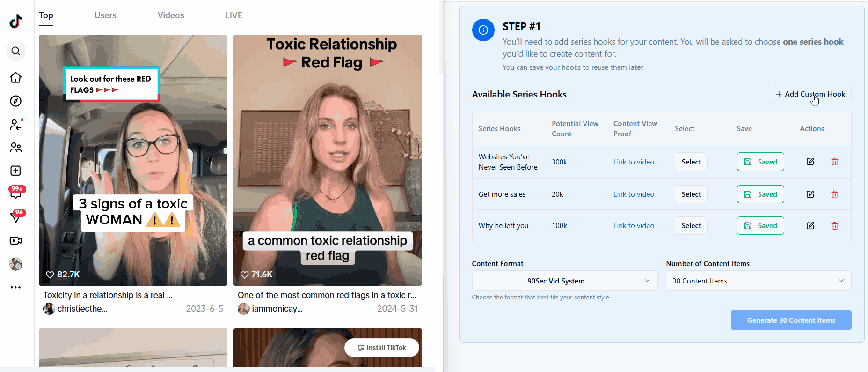
Task: Toggle Saved for 'Websites You've Never Seen Before'
Action: pos(760,162)
